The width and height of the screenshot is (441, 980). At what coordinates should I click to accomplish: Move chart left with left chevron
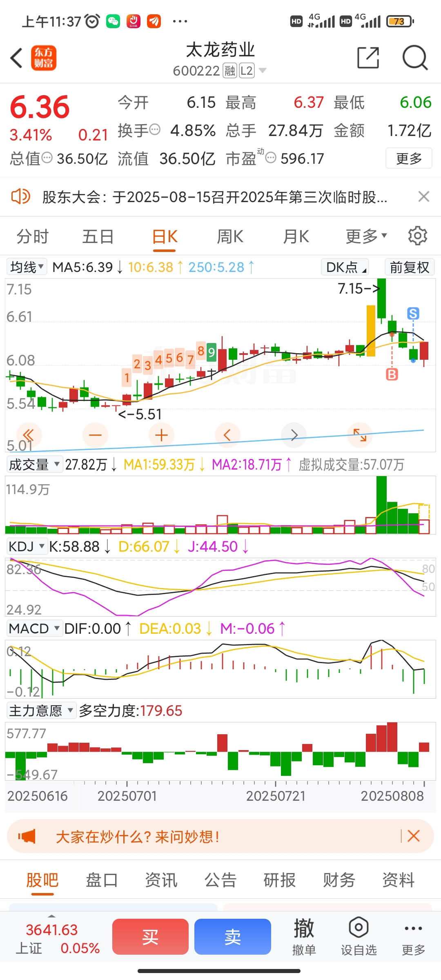227,435
